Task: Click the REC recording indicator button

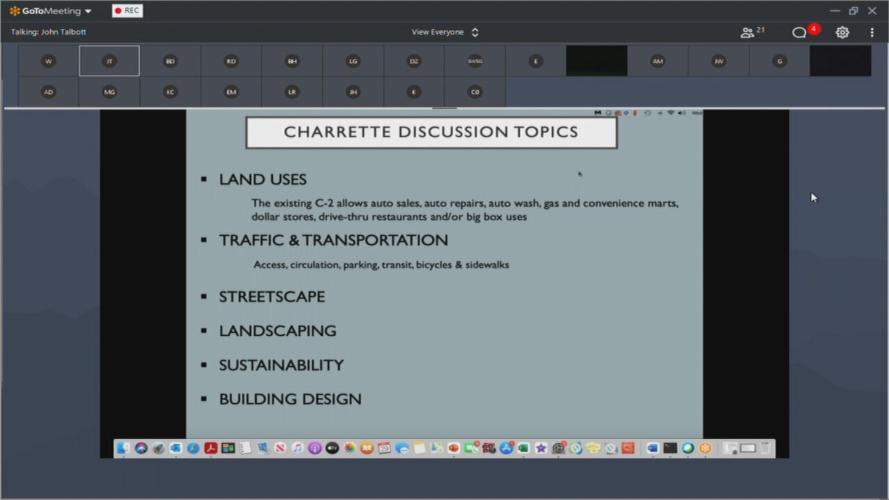Action: (127, 11)
